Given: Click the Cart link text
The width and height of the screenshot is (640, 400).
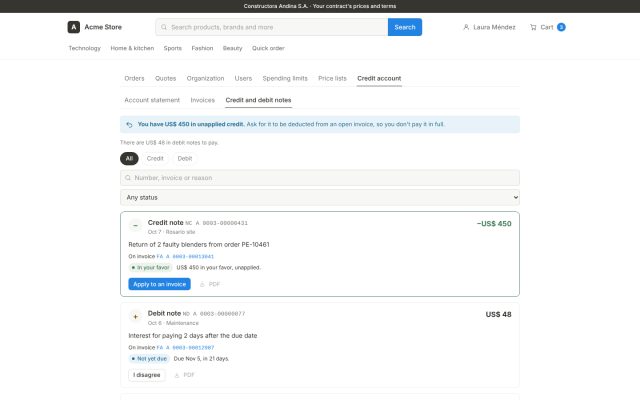Looking at the screenshot, I should tap(547, 27).
